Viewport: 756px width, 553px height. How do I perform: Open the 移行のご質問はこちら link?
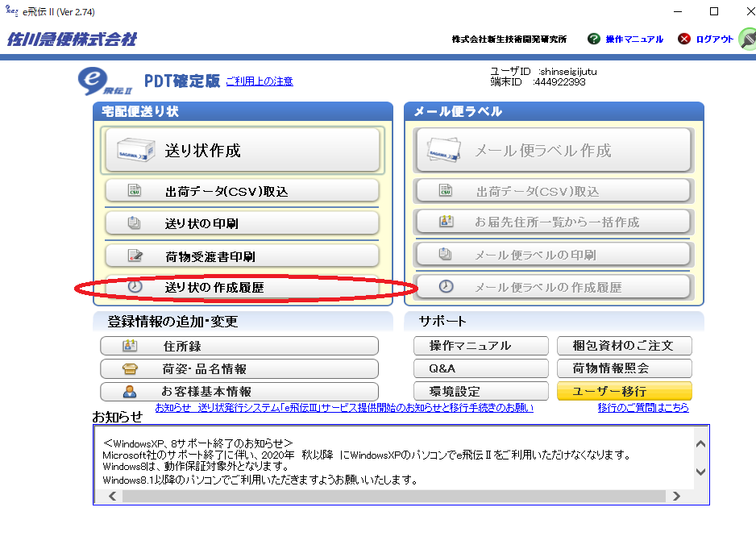coord(643,408)
